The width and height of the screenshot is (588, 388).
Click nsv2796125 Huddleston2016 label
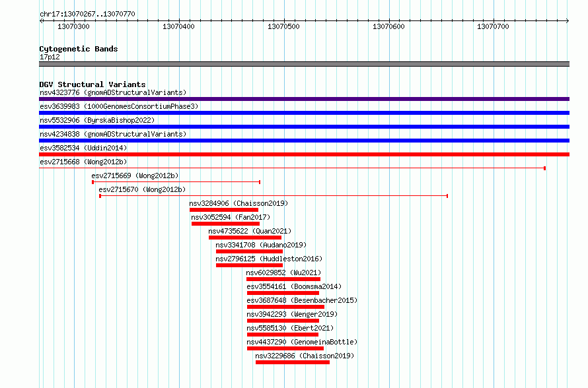pos(269,259)
